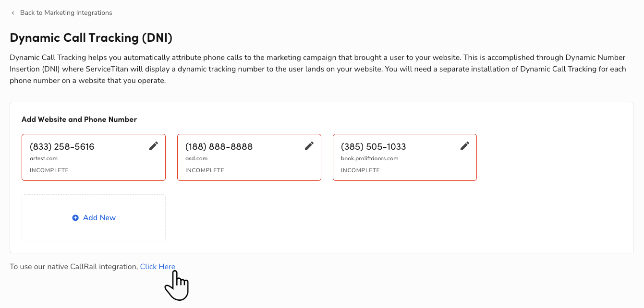Click INCOMPLETE status on book.proliftdoors.com card
644x308 pixels.
[x=360, y=170]
